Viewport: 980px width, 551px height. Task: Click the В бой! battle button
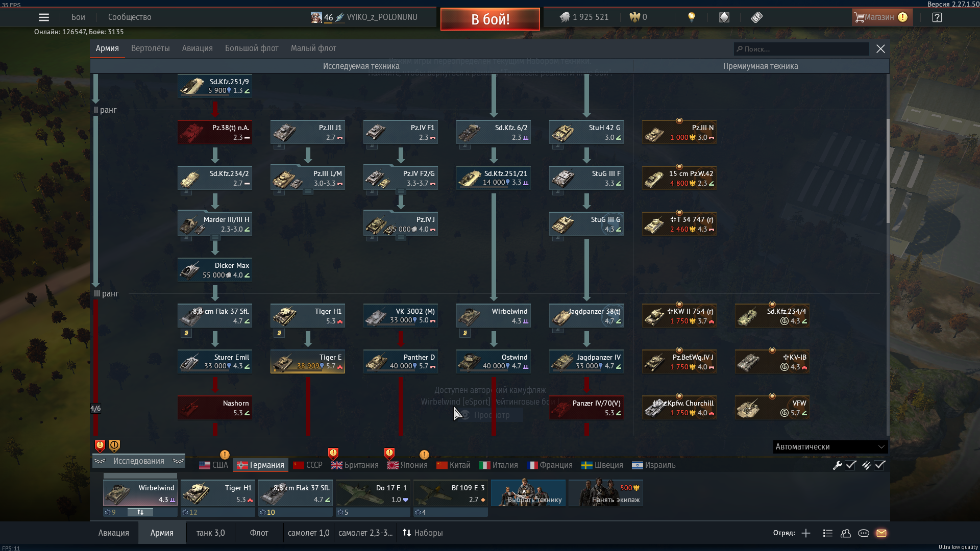[x=490, y=19]
